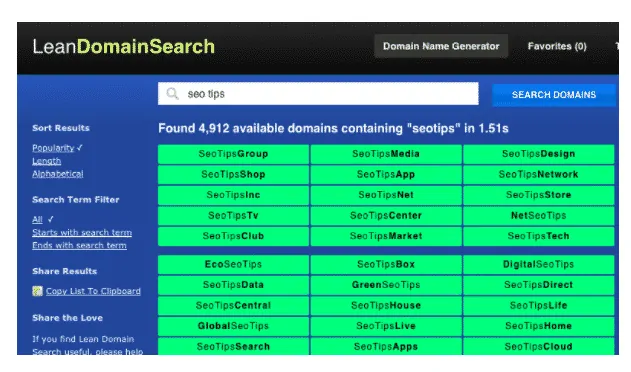This screenshot has width=631, height=372.
Task: Open the SeoTipsCenter domain result
Action: pyautogui.click(x=386, y=215)
